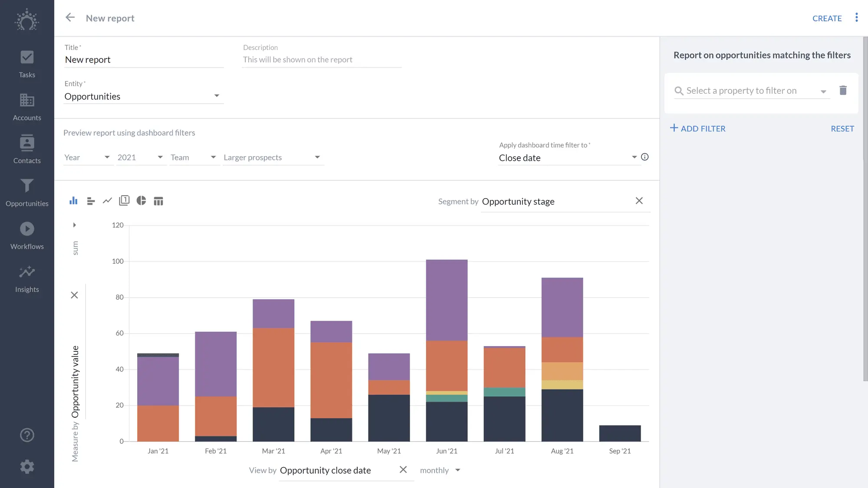The width and height of the screenshot is (868, 488).
Task: Click the CREATE button
Action: tap(827, 18)
